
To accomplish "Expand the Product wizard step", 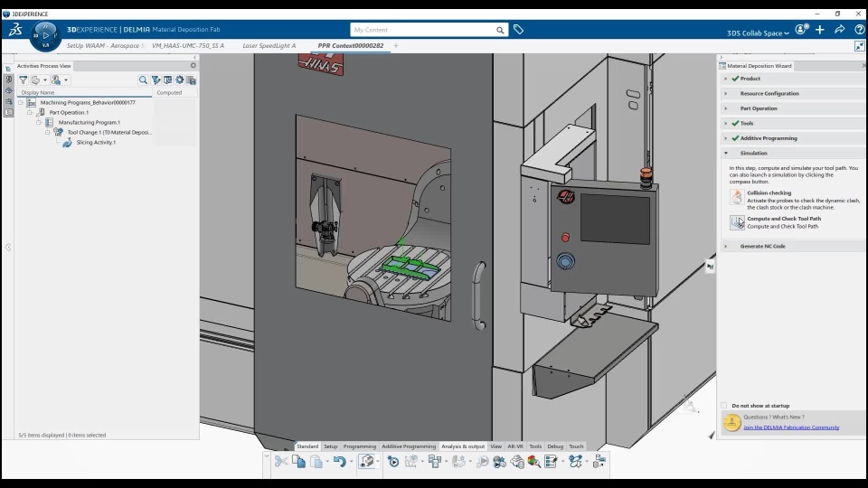I will [x=726, y=79].
